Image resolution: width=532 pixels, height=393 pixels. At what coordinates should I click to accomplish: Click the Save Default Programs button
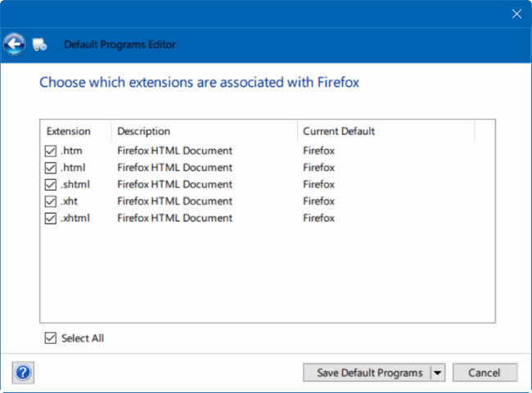369,373
